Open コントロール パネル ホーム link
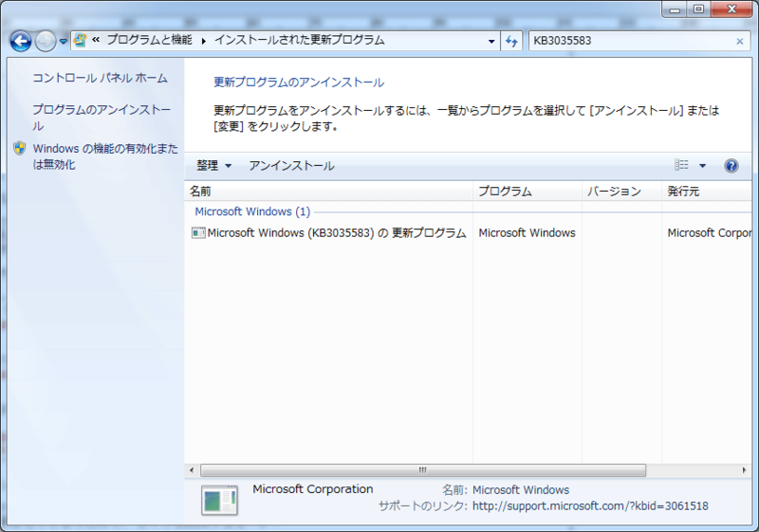The image size is (759, 532). tap(100, 78)
